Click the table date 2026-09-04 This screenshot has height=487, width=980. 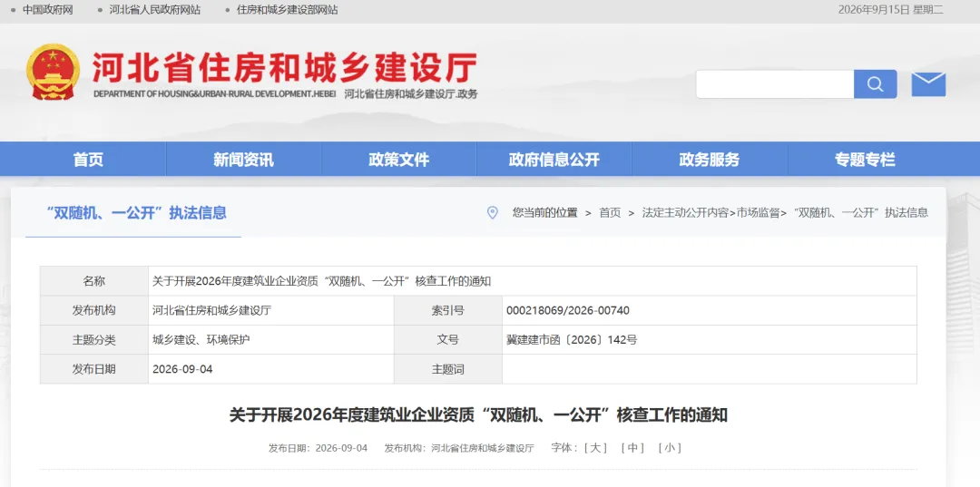click(x=182, y=369)
